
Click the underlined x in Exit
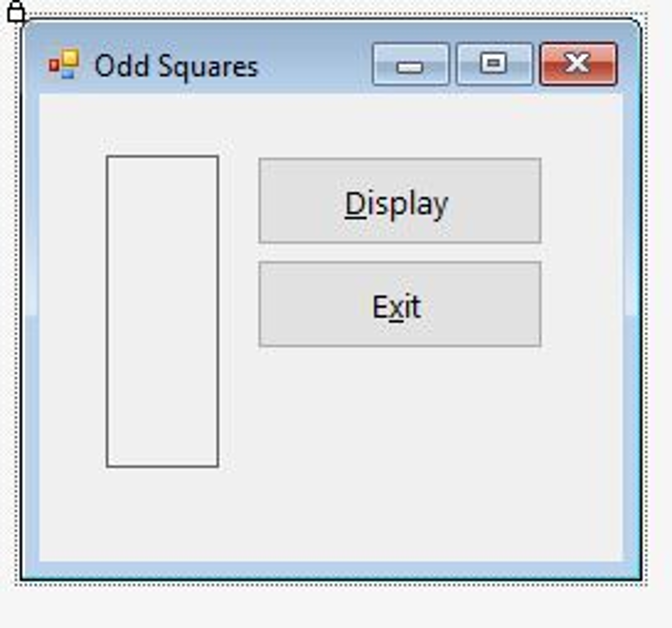click(x=396, y=310)
